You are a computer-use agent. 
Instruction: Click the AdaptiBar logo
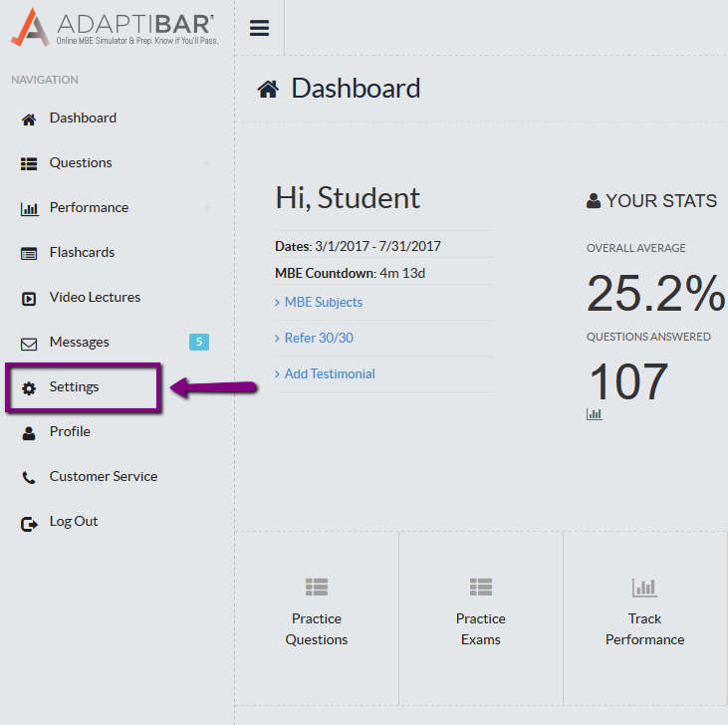115,26
